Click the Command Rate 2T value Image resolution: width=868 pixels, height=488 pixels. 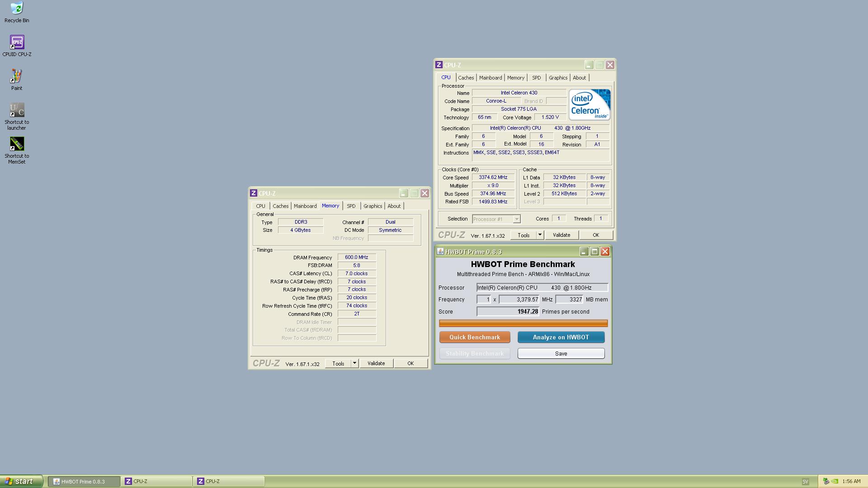[357, 314]
